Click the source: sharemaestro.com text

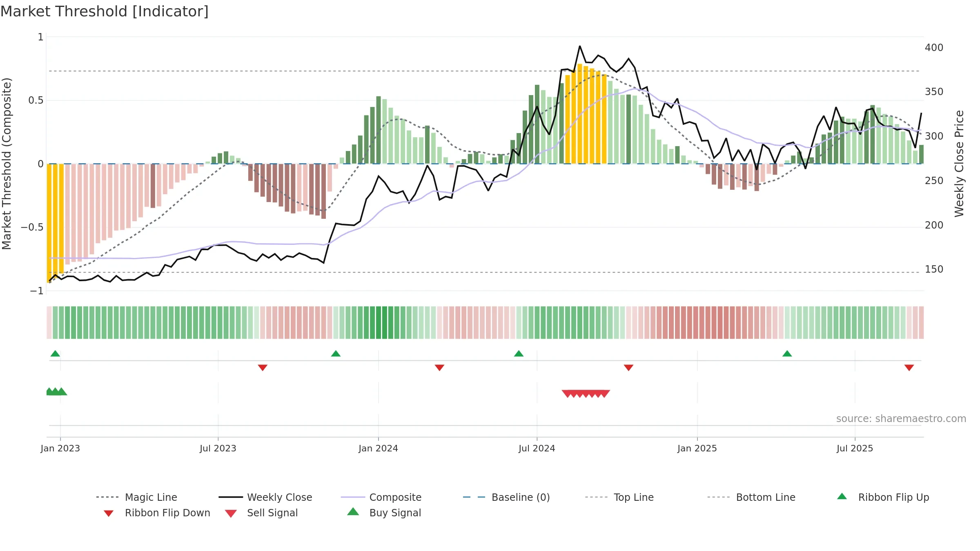click(x=901, y=419)
